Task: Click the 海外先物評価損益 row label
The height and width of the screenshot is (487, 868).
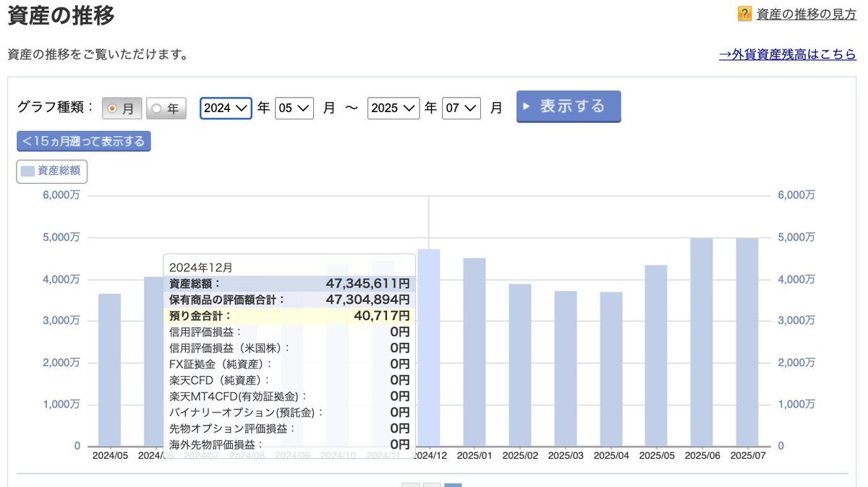Action: [216, 444]
